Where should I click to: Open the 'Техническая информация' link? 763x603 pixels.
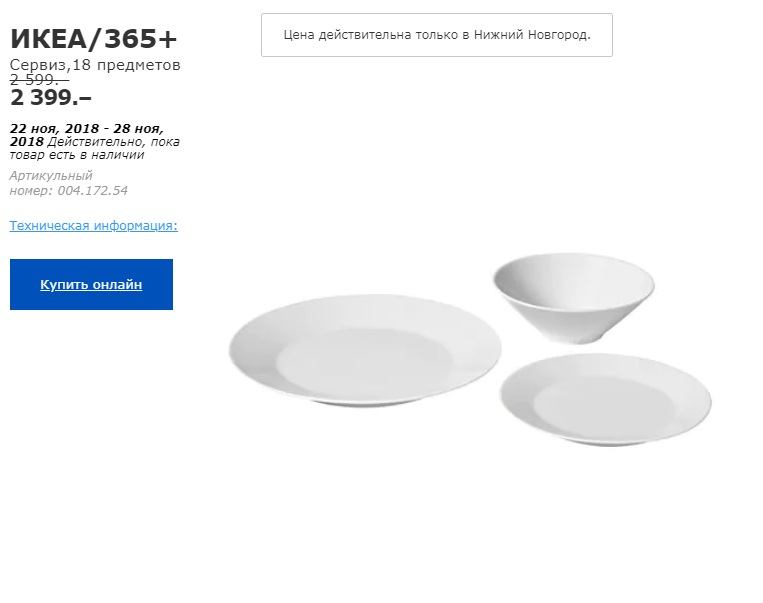coord(93,226)
